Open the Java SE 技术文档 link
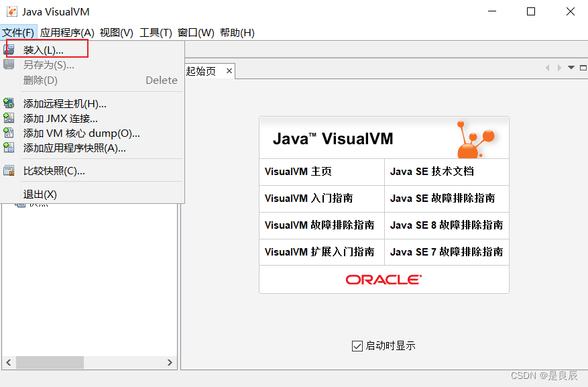The image size is (588, 387). (432, 172)
